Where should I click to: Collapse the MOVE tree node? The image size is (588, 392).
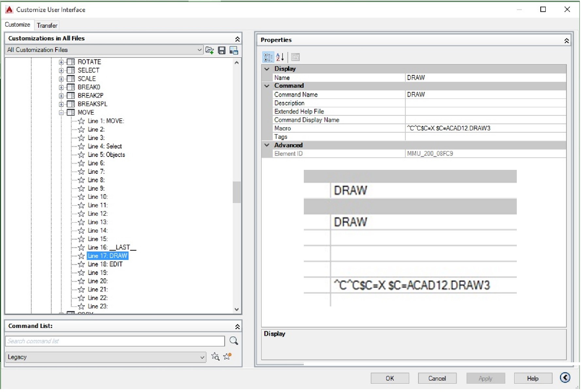coord(61,112)
